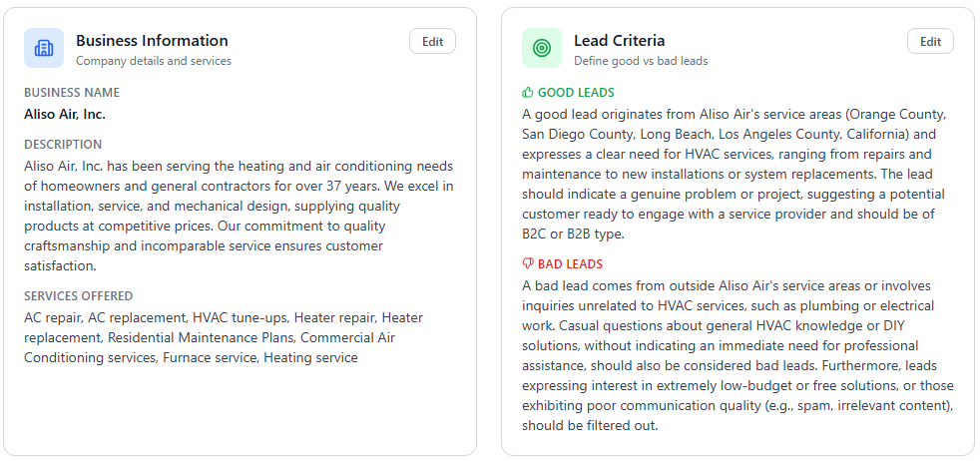
Task: Click the Lead Criteria target icon
Action: coord(542,48)
